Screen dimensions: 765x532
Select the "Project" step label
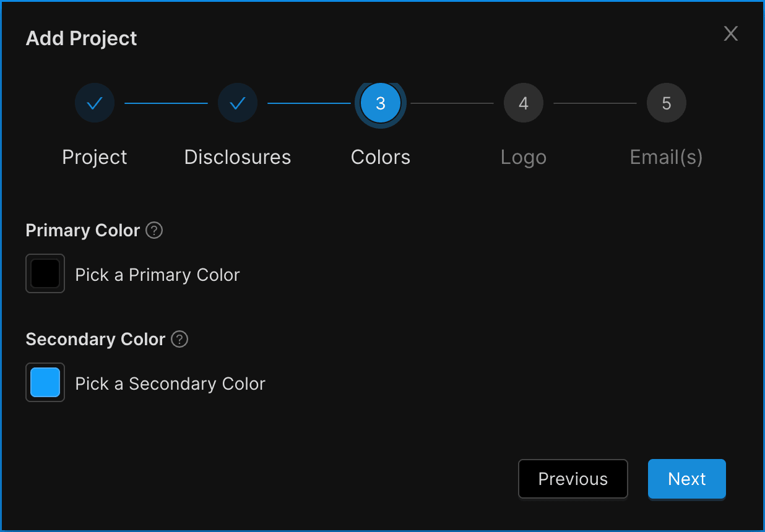tap(95, 157)
